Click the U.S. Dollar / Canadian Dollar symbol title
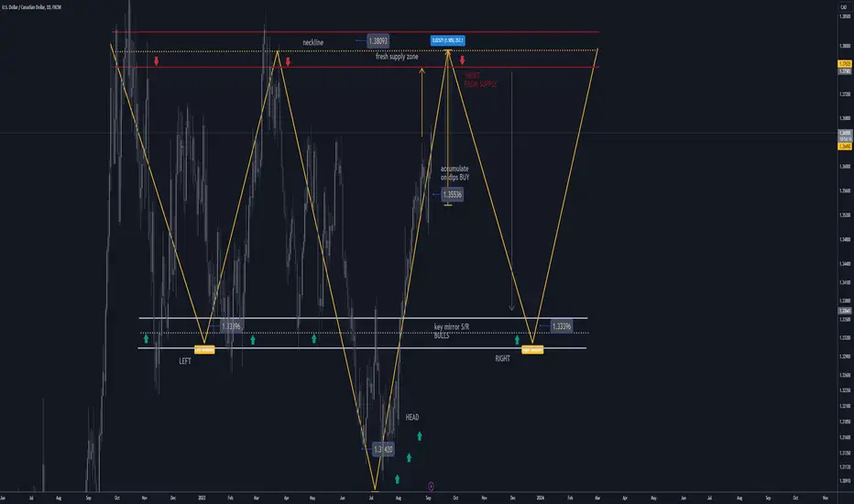Screen dimensions: 854x504 coord(31,7)
